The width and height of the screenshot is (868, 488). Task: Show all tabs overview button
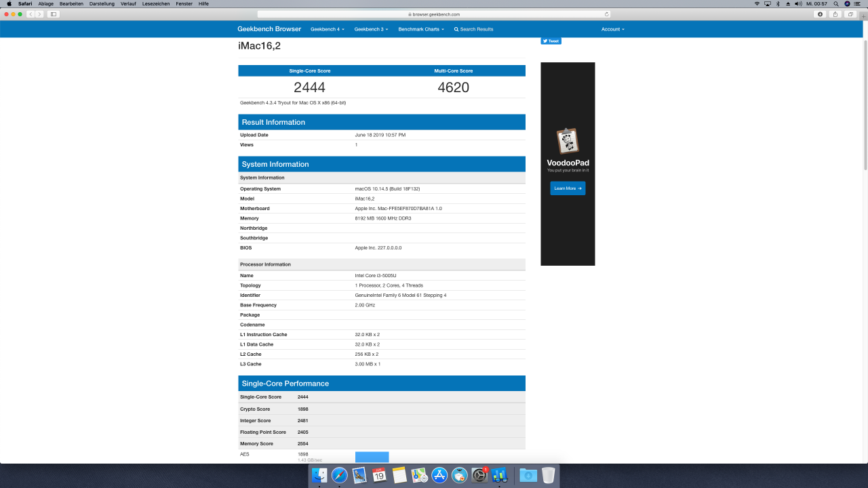(850, 14)
